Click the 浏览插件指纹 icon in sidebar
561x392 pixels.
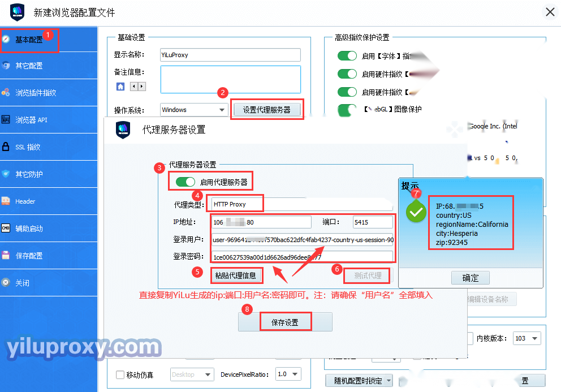coord(6,92)
